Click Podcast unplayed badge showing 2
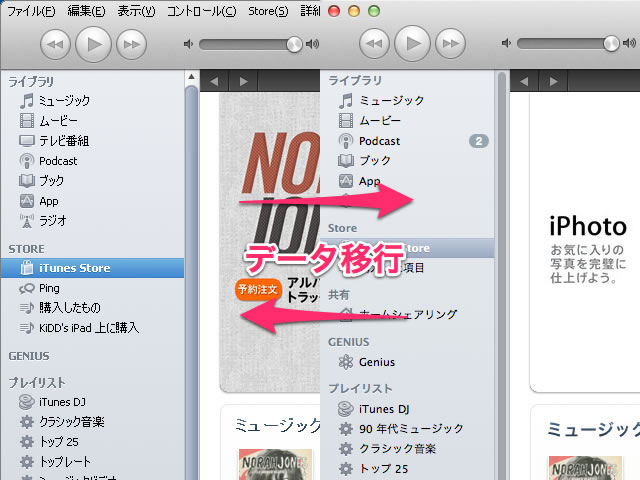Image resolution: width=640 pixels, height=480 pixels. click(479, 141)
